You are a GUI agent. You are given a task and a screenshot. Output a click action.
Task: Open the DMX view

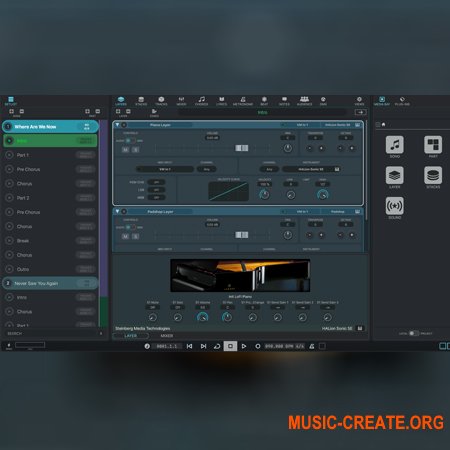point(323,101)
